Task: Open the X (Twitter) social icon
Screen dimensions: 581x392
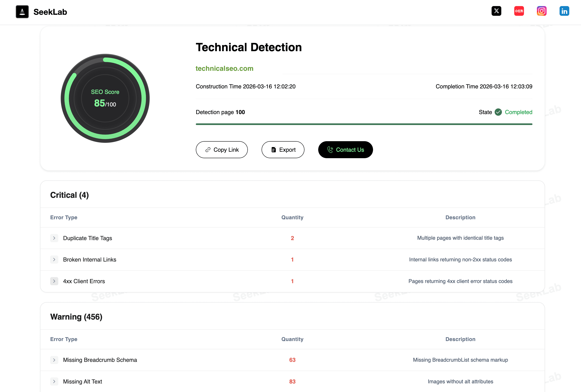Action: pos(496,11)
